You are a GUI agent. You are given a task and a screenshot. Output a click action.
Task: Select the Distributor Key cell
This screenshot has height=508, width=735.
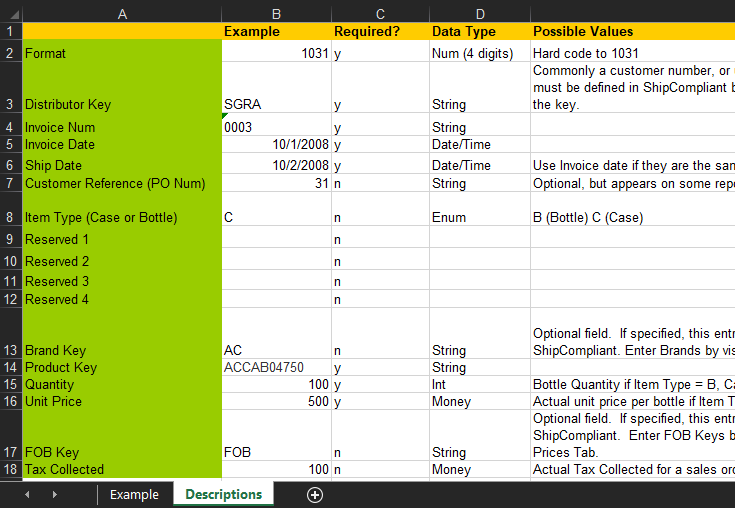pyautogui.click(x=122, y=104)
